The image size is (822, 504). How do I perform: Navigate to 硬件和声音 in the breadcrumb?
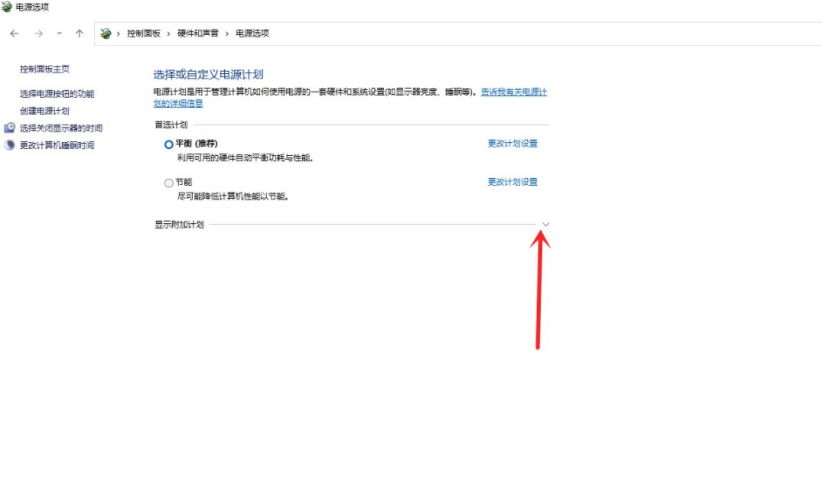(x=198, y=33)
